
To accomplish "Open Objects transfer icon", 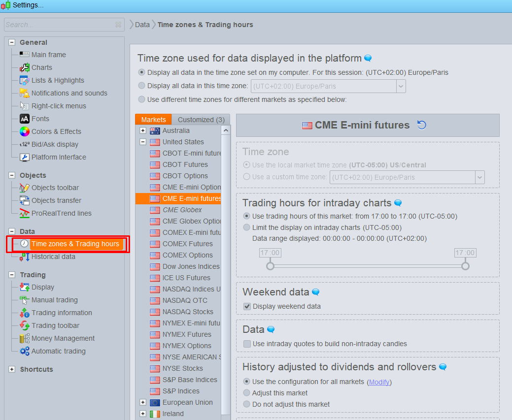I will pyautogui.click(x=24, y=200).
